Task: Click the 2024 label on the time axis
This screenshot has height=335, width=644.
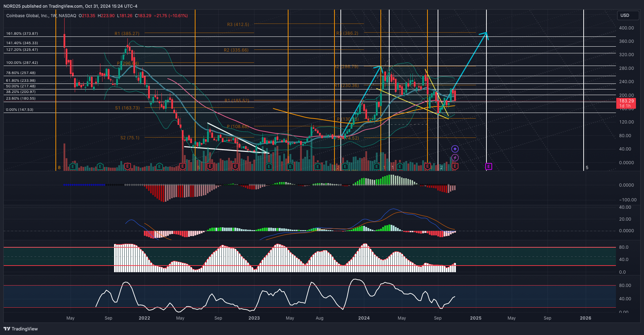Action: point(364,318)
